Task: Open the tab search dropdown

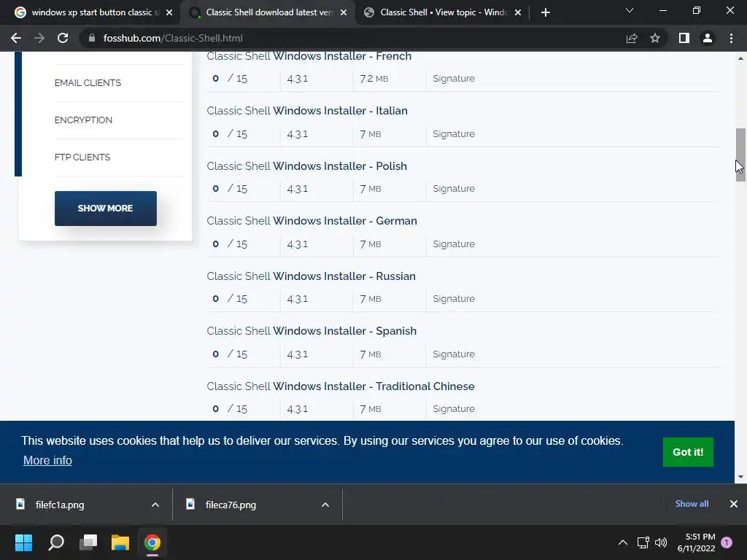Action: (x=630, y=10)
